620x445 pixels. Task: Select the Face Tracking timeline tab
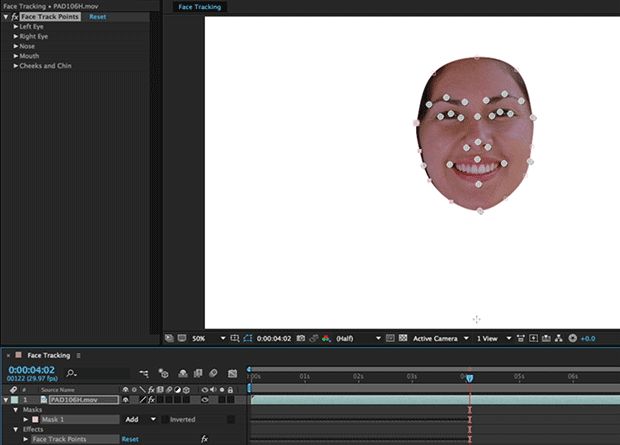tap(49, 355)
